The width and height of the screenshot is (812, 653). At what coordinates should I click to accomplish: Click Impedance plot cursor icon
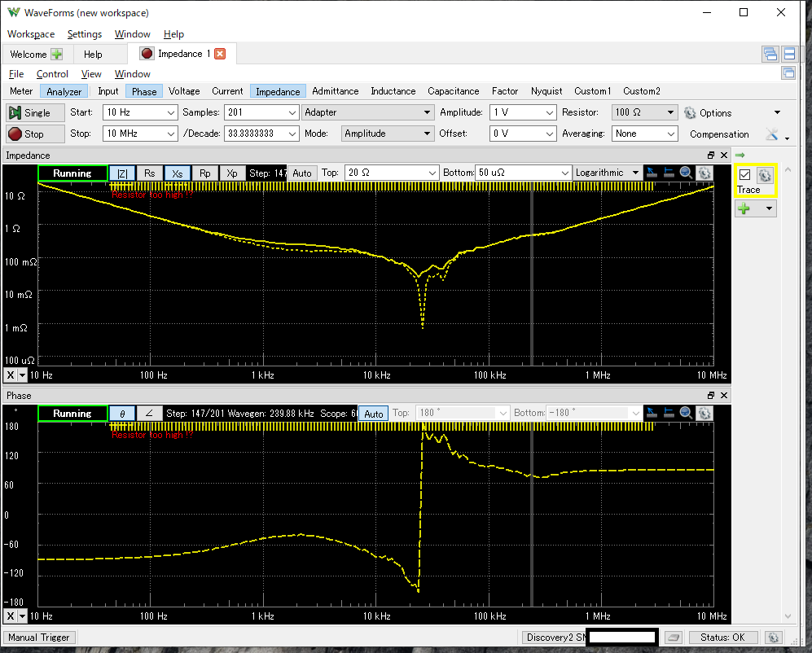652,173
